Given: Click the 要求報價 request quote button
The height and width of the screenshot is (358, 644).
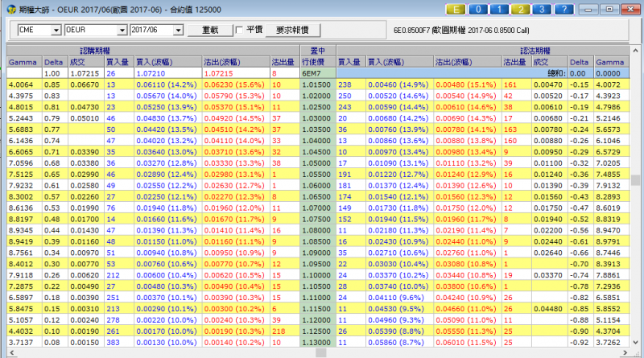Looking at the screenshot, I should click(x=292, y=30).
